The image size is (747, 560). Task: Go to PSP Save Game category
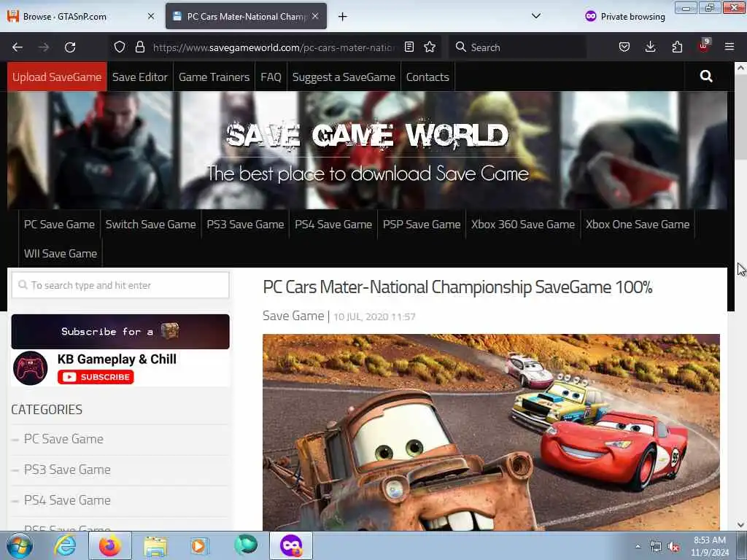point(422,225)
